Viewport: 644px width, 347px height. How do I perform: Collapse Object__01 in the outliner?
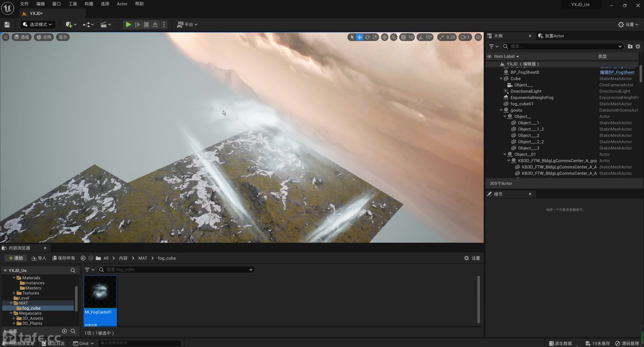tap(505, 154)
